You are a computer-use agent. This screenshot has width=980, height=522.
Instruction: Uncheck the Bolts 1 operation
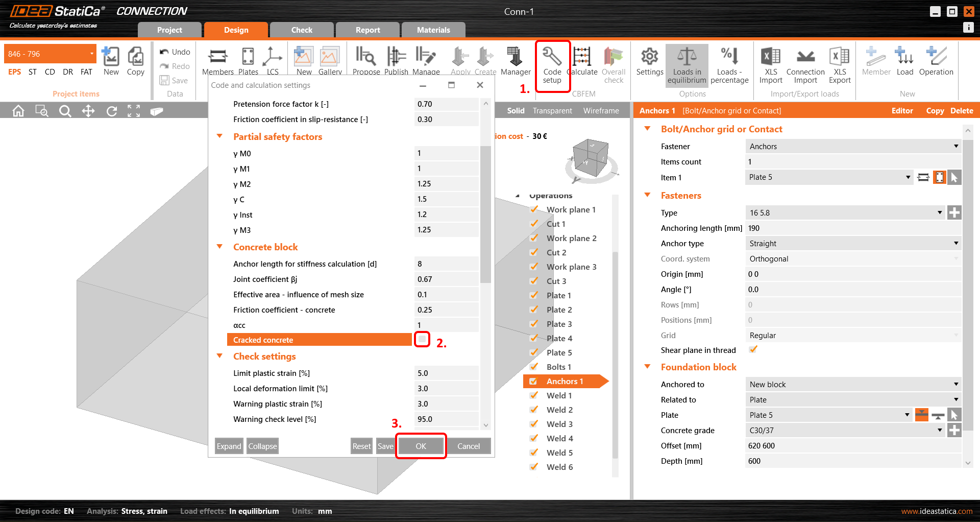pos(533,367)
